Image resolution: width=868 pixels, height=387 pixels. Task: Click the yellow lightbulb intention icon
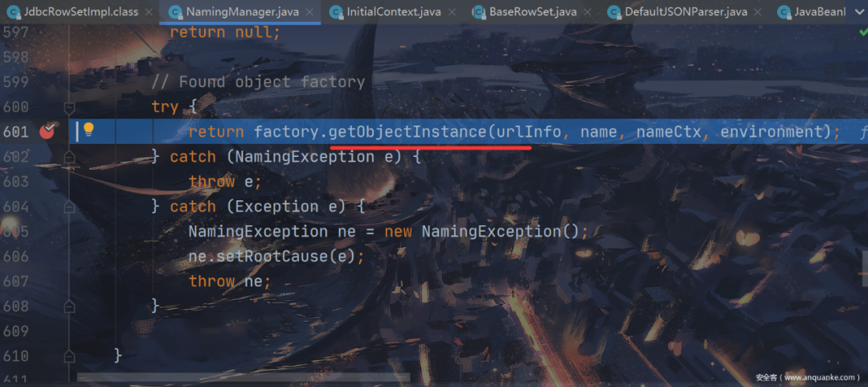click(88, 131)
